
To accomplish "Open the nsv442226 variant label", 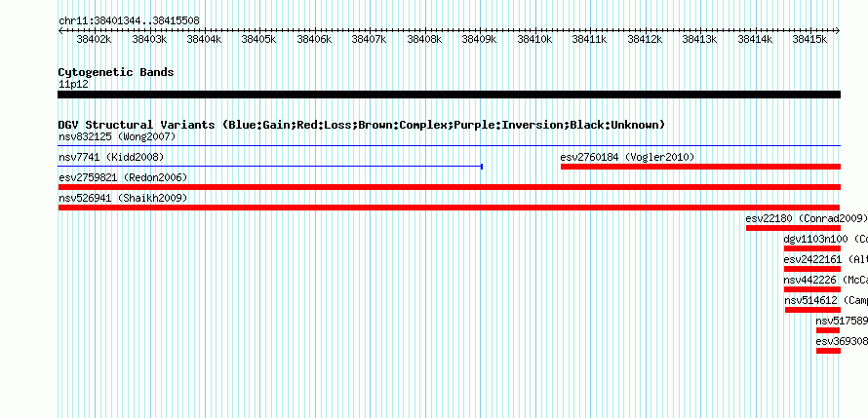I will click(825, 280).
